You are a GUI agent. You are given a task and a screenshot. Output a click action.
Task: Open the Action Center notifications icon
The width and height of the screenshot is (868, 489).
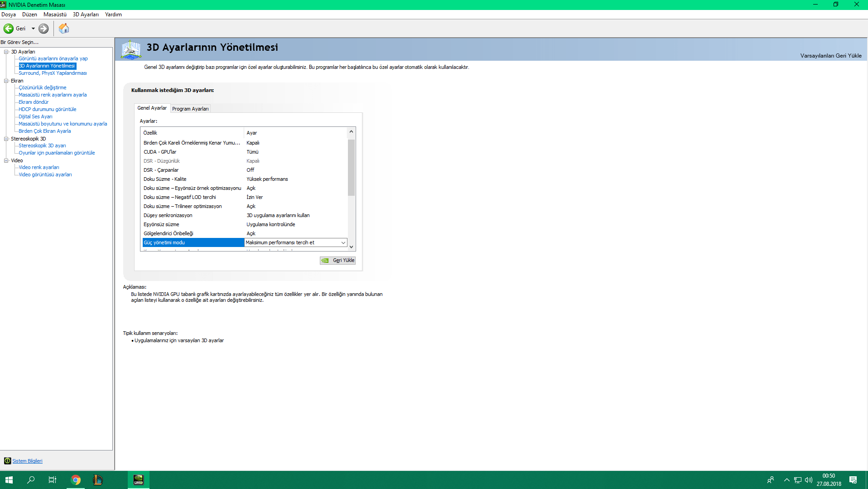[853, 480]
